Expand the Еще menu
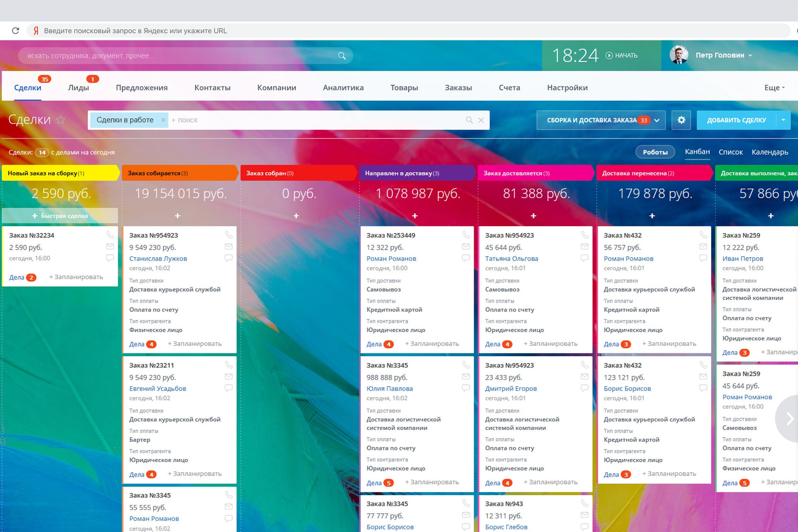 tap(774, 88)
